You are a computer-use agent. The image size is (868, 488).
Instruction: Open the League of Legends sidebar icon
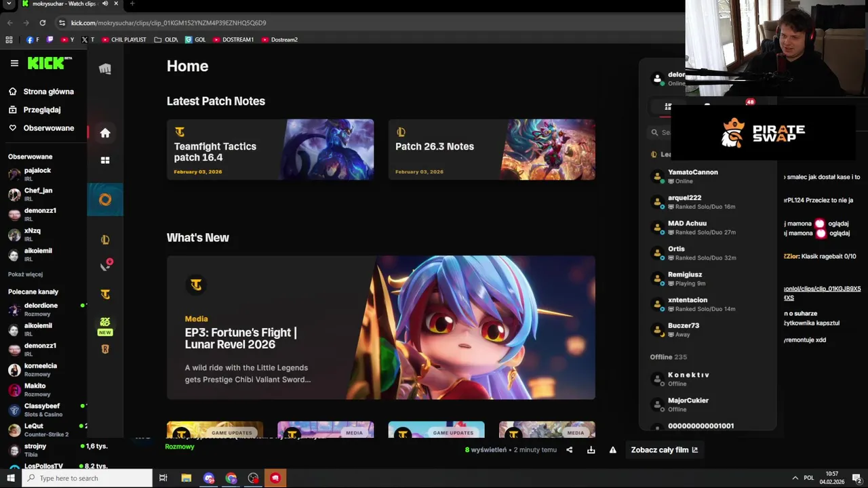coord(105,240)
